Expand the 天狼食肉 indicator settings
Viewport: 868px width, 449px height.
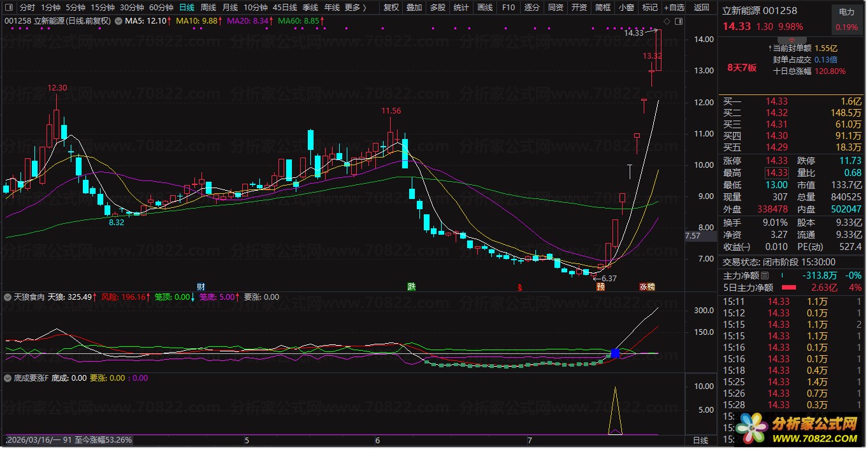8,297
